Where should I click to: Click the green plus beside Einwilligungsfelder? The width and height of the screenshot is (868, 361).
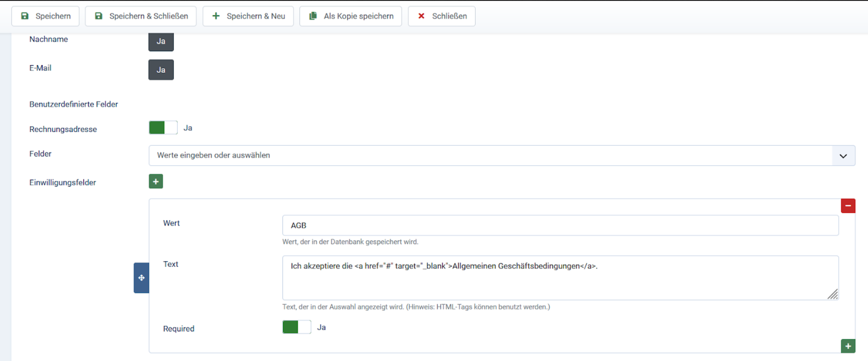(x=156, y=182)
